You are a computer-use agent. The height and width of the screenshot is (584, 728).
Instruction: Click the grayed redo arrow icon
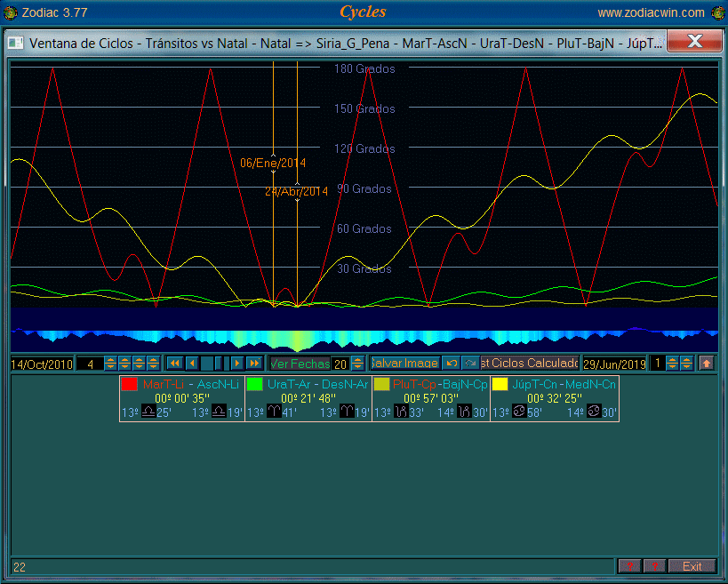pyautogui.click(x=470, y=364)
